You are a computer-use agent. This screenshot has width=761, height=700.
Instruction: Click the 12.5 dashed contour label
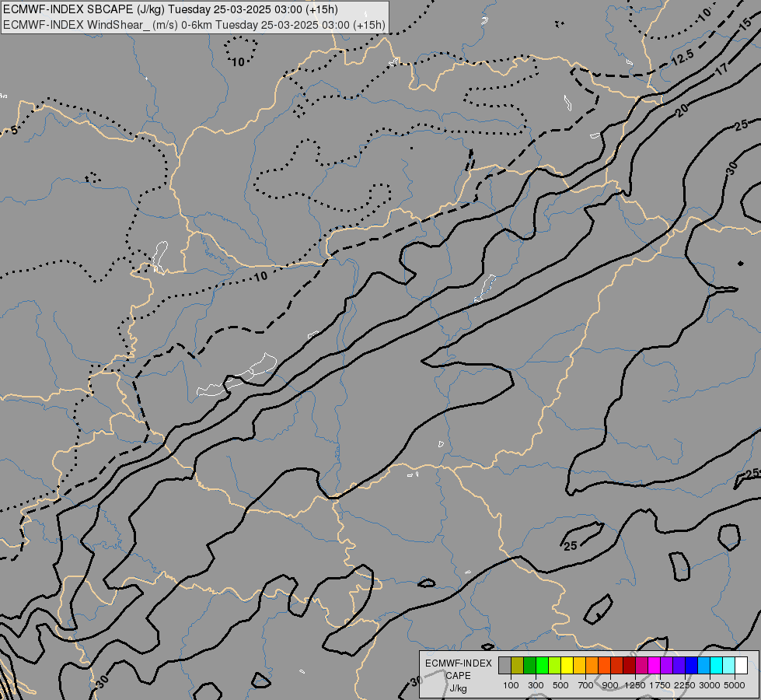[x=682, y=58]
